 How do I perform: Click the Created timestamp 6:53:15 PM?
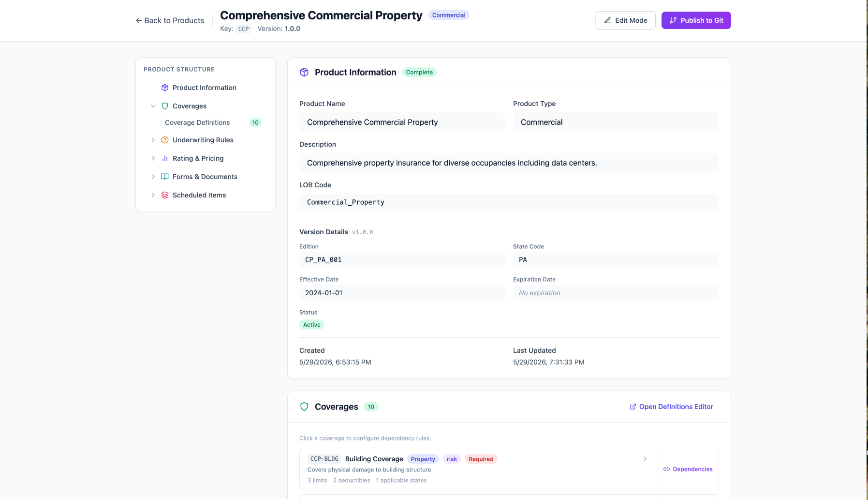[x=335, y=362]
